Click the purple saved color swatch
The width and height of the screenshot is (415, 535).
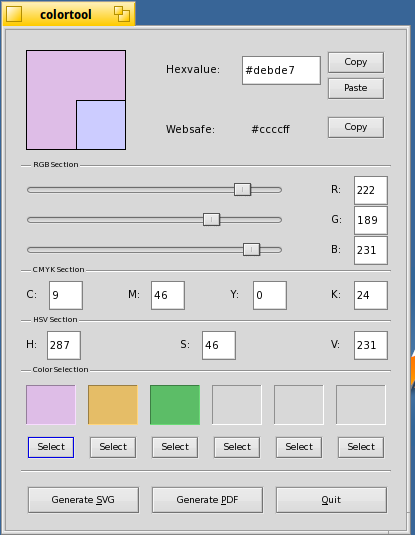click(51, 405)
